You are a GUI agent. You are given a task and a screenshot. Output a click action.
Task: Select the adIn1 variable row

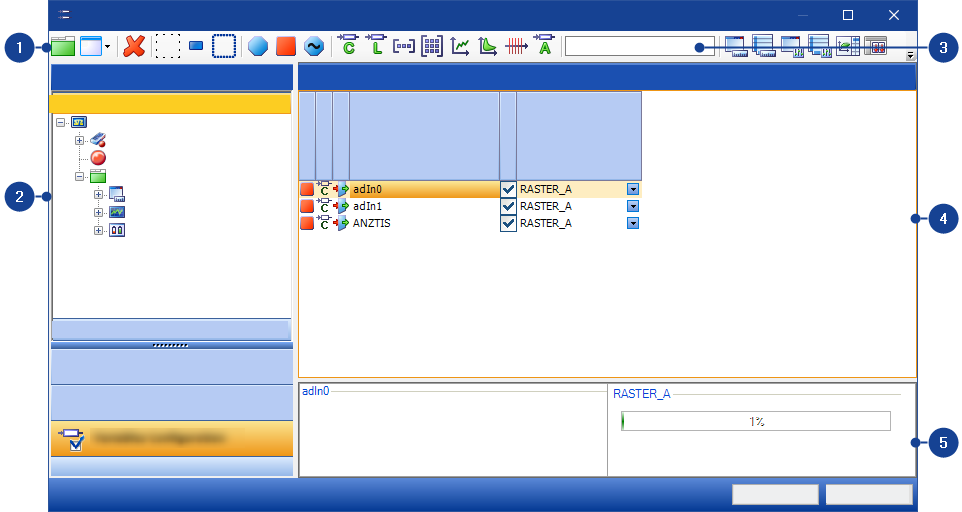[x=420, y=206]
